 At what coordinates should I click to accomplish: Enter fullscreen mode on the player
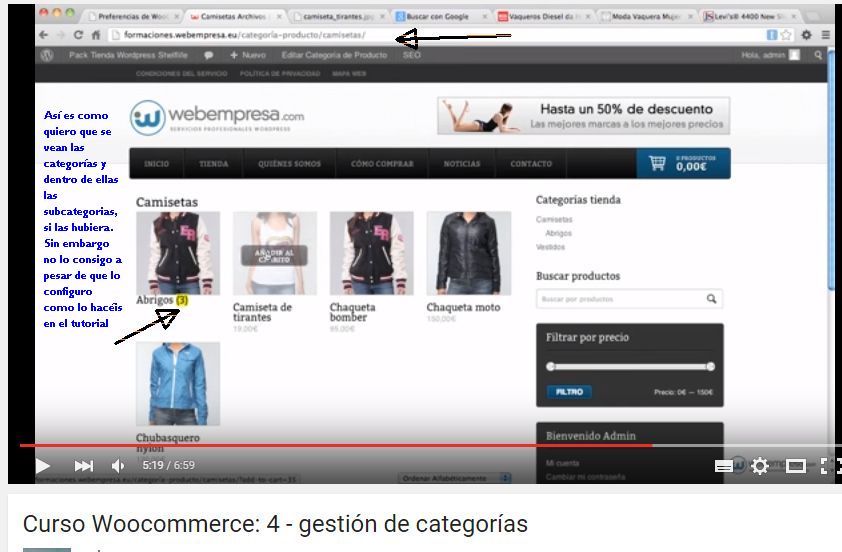pyautogui.click(x=829, y=466)
